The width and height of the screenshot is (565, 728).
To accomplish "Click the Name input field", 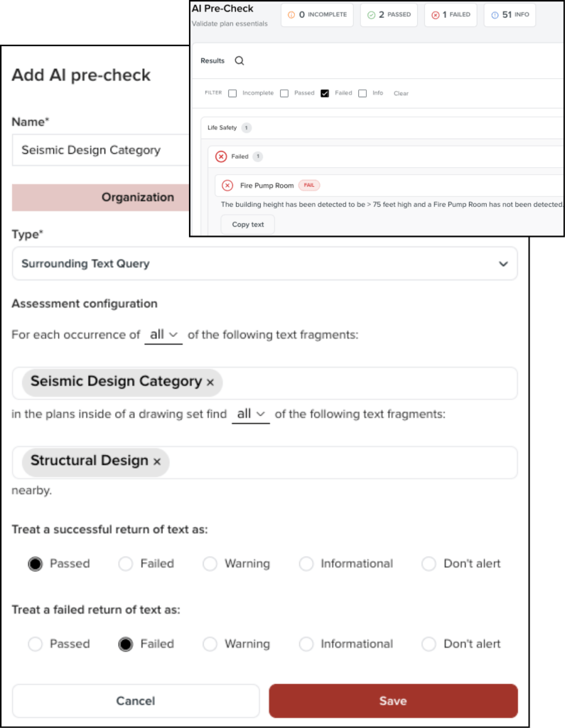I will coord(100,150).
